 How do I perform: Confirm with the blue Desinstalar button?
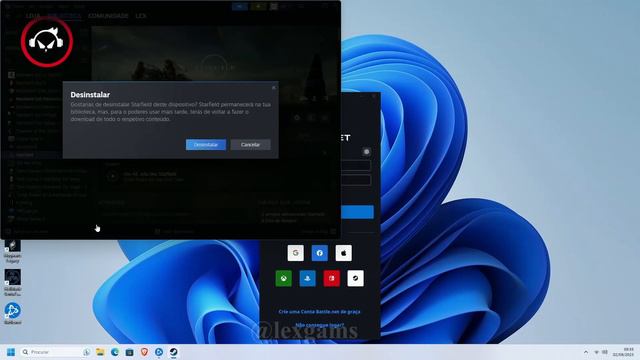pos(206,144)
